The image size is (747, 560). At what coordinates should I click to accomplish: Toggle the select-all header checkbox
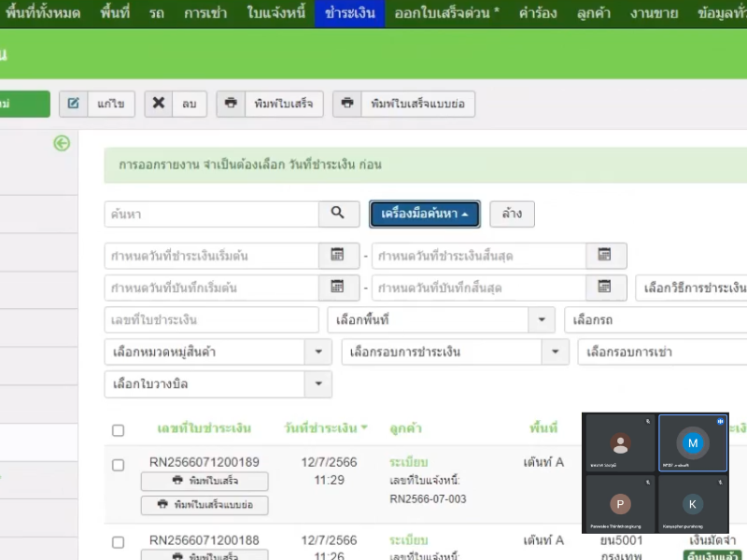pos(119,430)
